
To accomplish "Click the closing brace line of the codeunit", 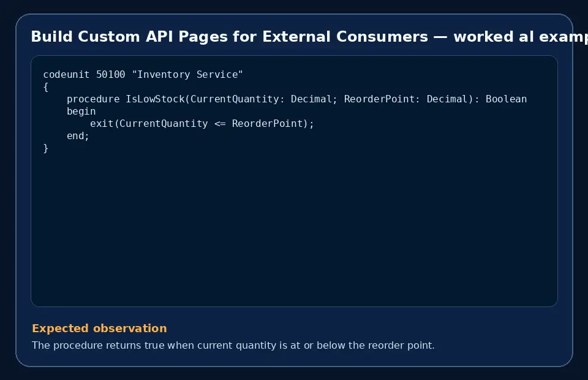I will tap(46, 148).
